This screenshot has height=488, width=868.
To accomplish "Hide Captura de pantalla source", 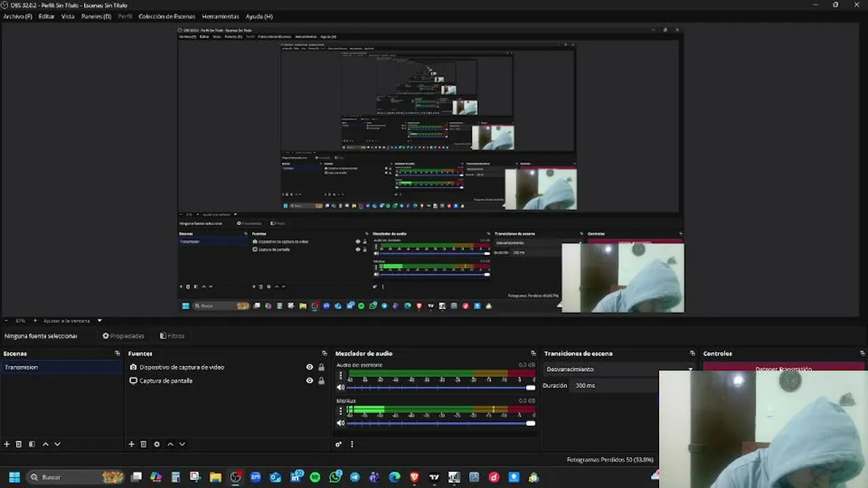I will click(x=309, y=381).
